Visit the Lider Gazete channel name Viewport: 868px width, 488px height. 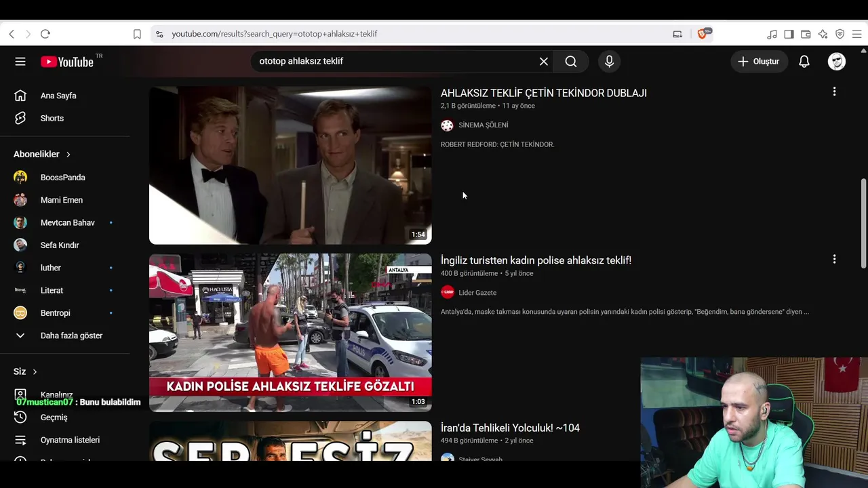tap(477, 293)
